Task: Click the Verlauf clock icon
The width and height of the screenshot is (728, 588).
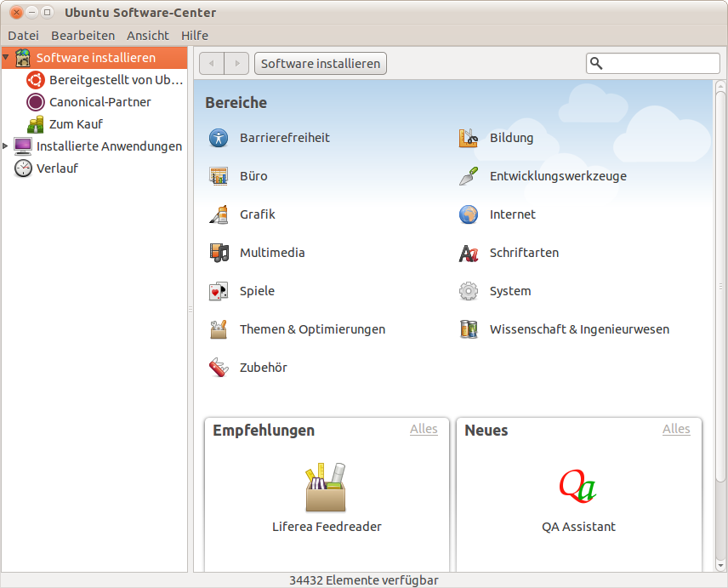Action: coord(23,168)
